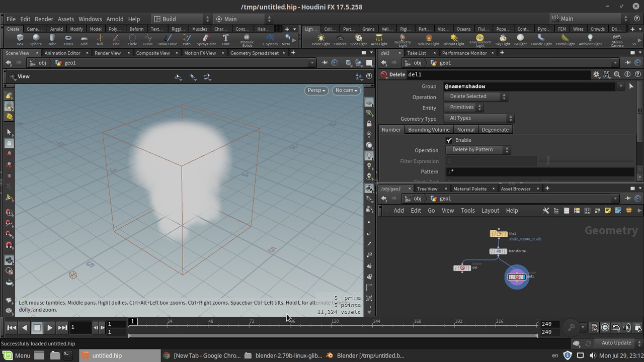Jump to the first frame
Viewport: 644px width, 362px height.
(x=11, y=328)
